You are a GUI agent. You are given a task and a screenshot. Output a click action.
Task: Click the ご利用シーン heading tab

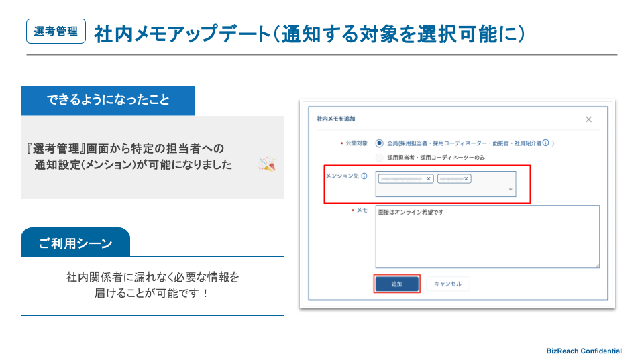pyautogui.click(x=76, y=243)
